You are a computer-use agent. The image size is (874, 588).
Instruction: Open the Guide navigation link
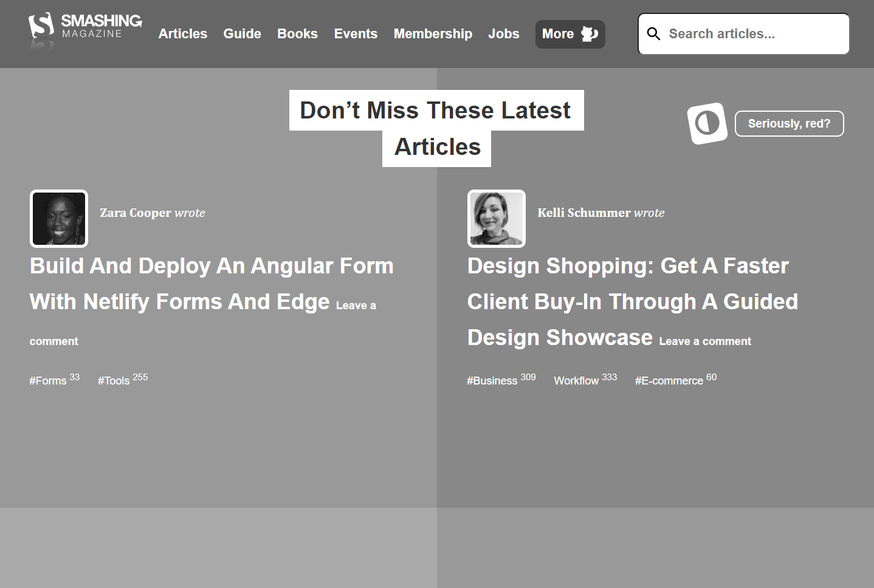click(242, 34)
